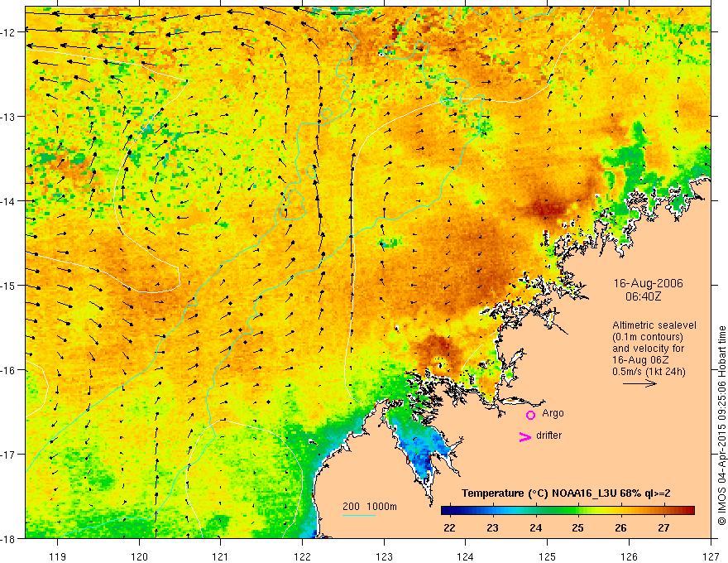
Task: Click the longitude axis label '125'
Action: (548, 556)
